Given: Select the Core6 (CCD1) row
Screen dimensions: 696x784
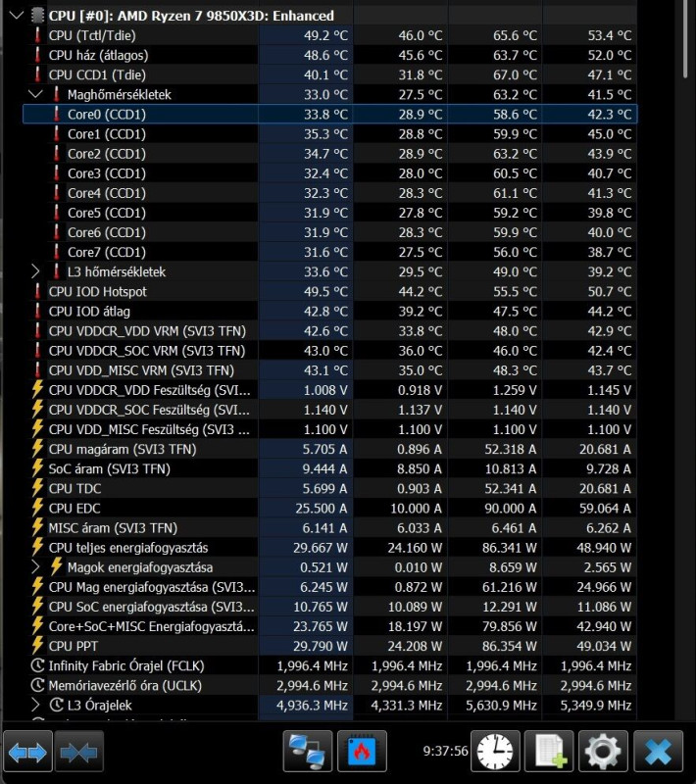Looking at the screenshot, I should pyautogui.click(x=330, y=232).
